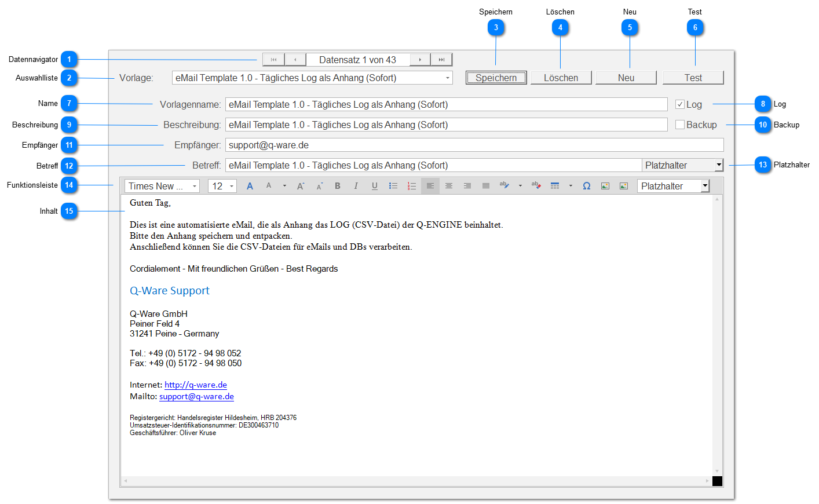Click into the Vorlagenname field

(446, 104)
